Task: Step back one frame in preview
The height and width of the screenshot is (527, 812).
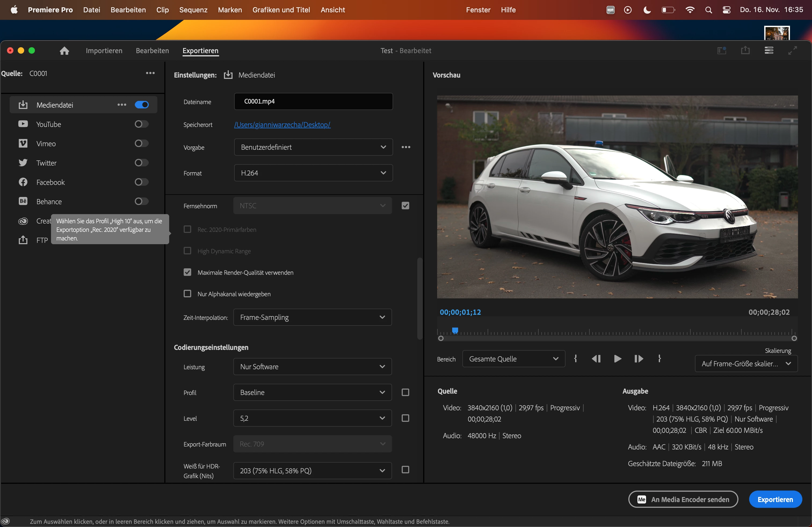Action: tap(596, 358)
